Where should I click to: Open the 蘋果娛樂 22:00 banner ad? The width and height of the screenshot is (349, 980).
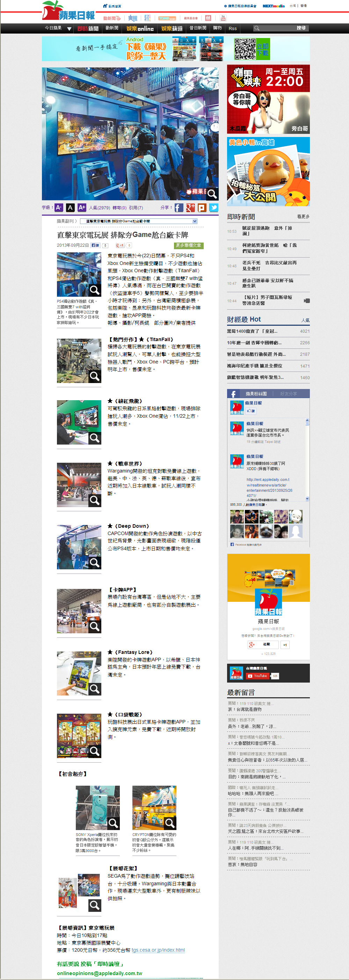(268, 99)
